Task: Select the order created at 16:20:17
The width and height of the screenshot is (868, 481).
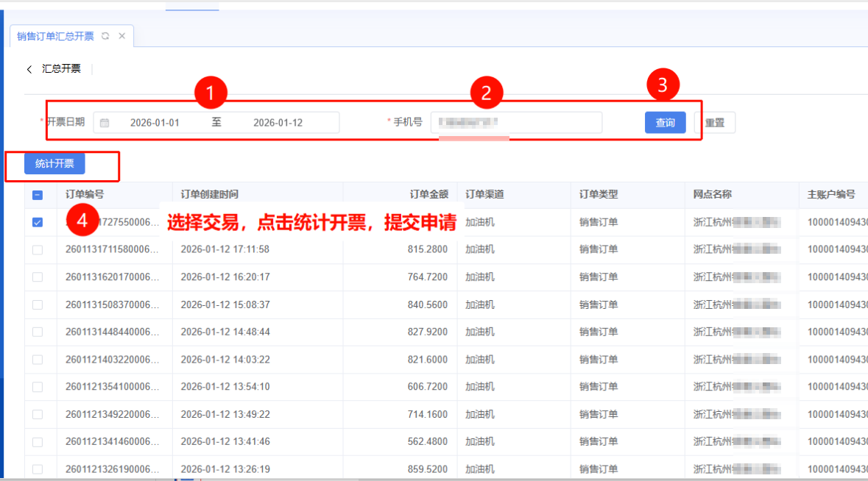Action: pos(38,277)
